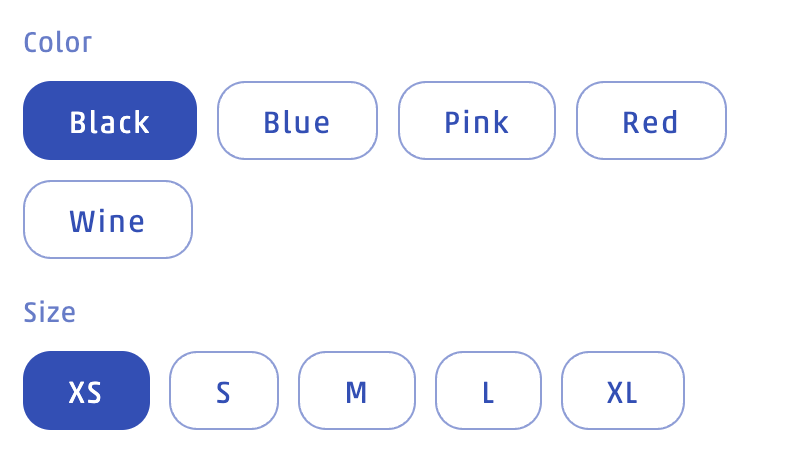Image resolution: width=786 pixels, height=460 pixels.
Task: Select size L
Action: [488, 391]
